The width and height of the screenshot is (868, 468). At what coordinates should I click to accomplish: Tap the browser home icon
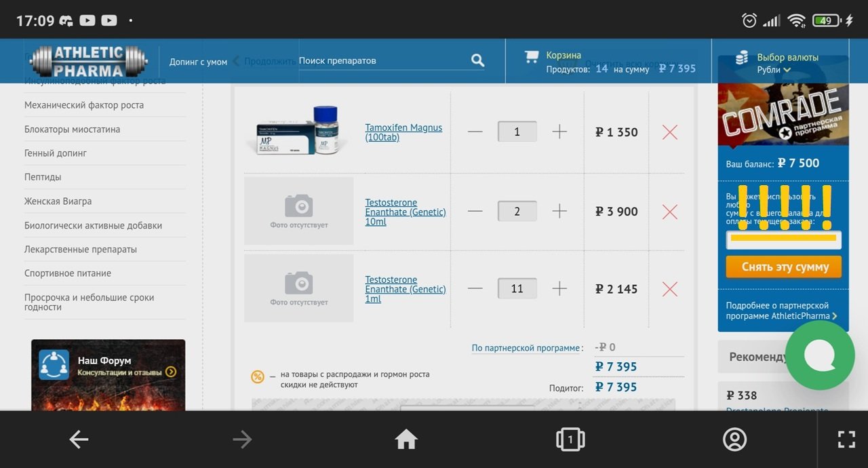[406, 440]
